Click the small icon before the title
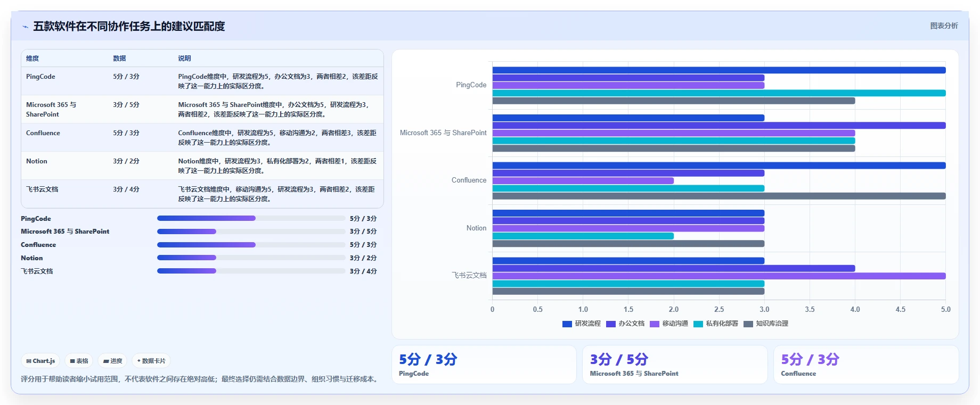The image size is (980, 405). pyautogui.click(x=25, y=27)
